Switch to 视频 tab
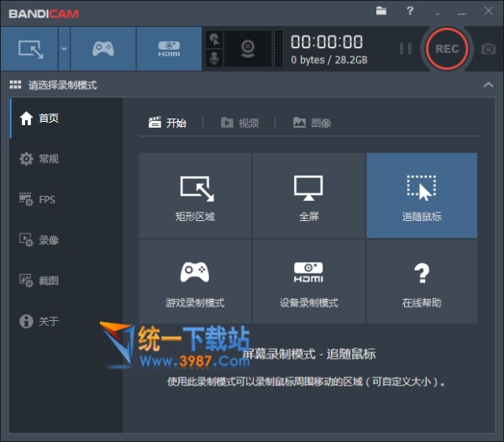Image resolution: width=504 pixels, height=442 pixels. [239, 123]
